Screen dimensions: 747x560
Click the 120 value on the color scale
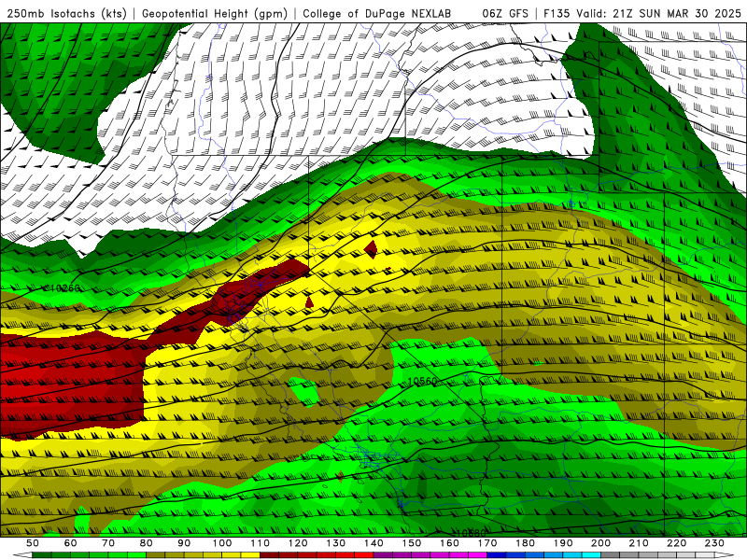298,543
